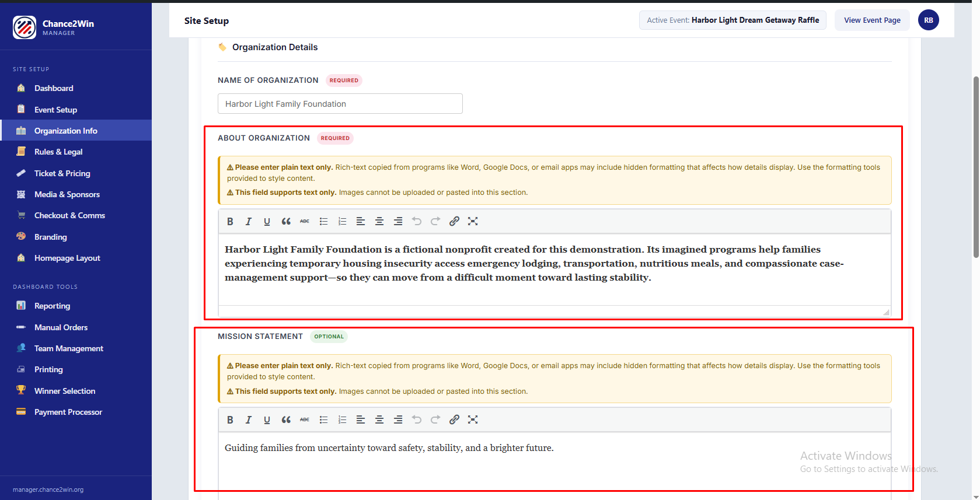Viewport: 980px width, 500px height.
Task: Align text right in Mission Statement editor
Action: click(398, 419)
